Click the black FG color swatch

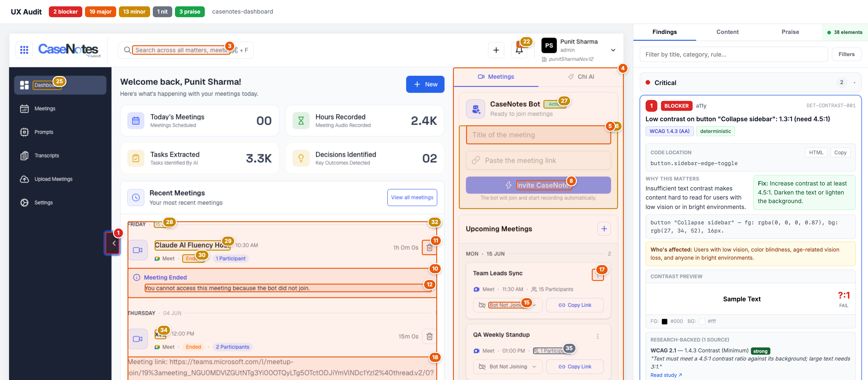pos(664,321)
